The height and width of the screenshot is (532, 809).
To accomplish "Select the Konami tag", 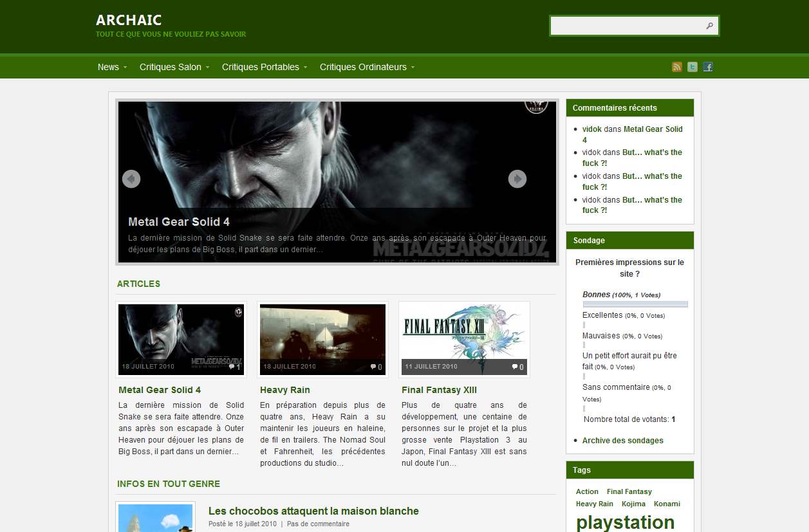I will pos(667,504).
